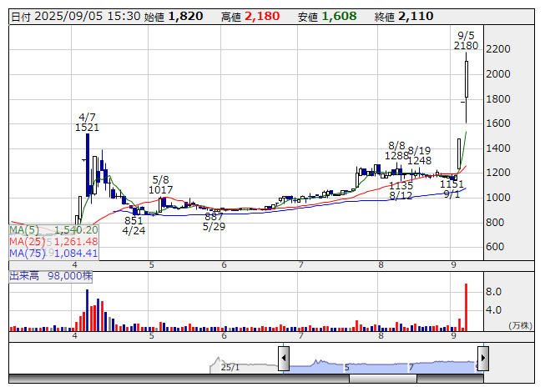
Task: Click the MA(25) 1,261.48 legend entry
Action: (53, 241)
